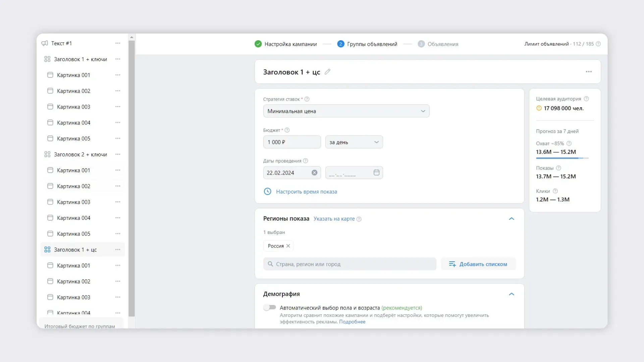
Task: Click the help icon next to Целевая аудитория
Action: tap(586, 99)
